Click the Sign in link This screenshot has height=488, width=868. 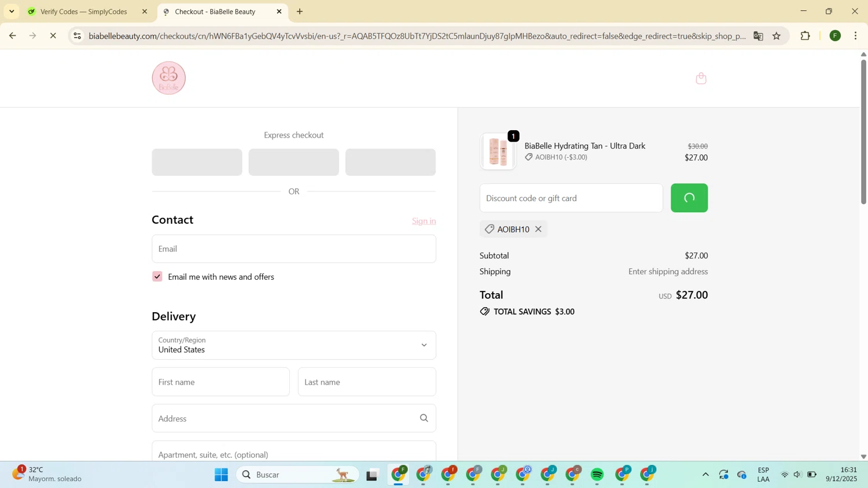[424, 221]
